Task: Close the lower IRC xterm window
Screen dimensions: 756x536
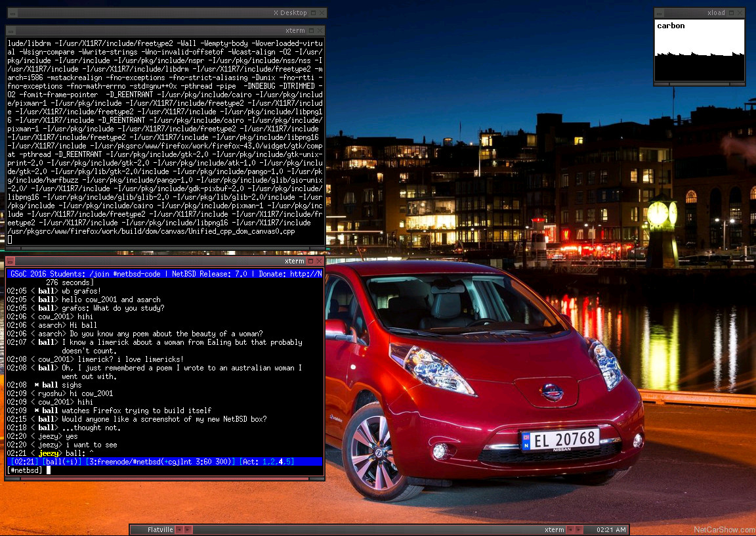Action: [x=319, y=261]
